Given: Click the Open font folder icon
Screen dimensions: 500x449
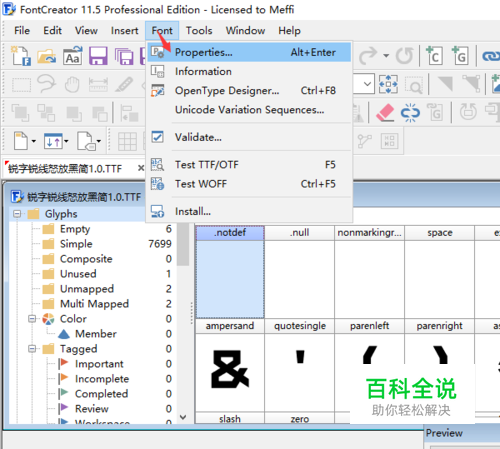Looking at the screenshot, I should [x=46, y=56].
